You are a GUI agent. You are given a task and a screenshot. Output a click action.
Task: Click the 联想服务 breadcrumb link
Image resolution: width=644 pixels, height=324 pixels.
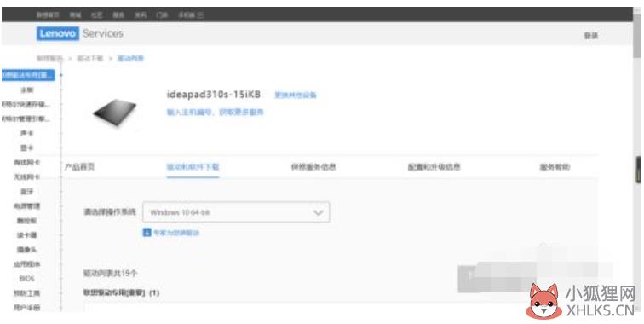tap(50, 58)
